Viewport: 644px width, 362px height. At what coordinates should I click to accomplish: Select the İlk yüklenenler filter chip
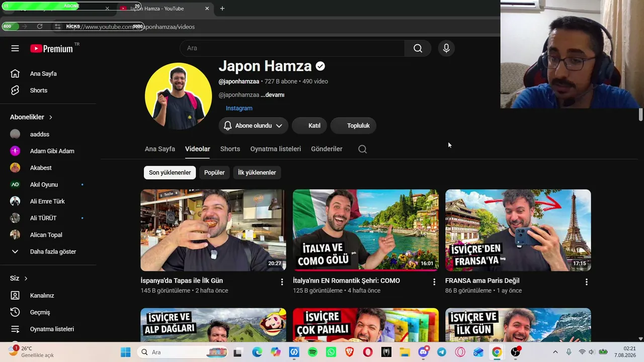click(x=257, y=172)
